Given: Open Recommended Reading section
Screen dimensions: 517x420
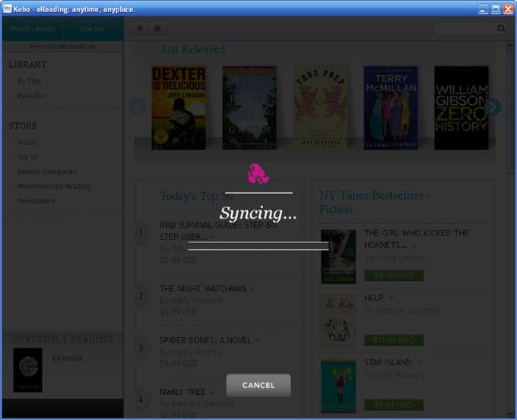Looking at the screenshot, I should pos(52,186).
